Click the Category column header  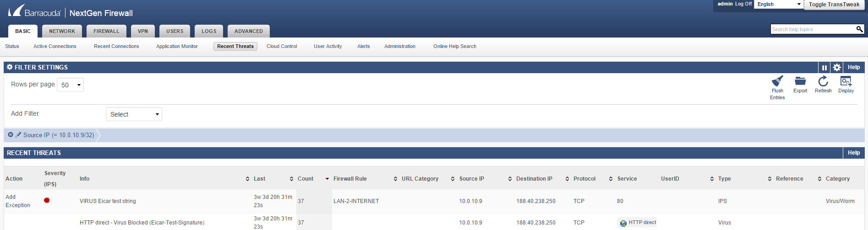click(838, 179)
